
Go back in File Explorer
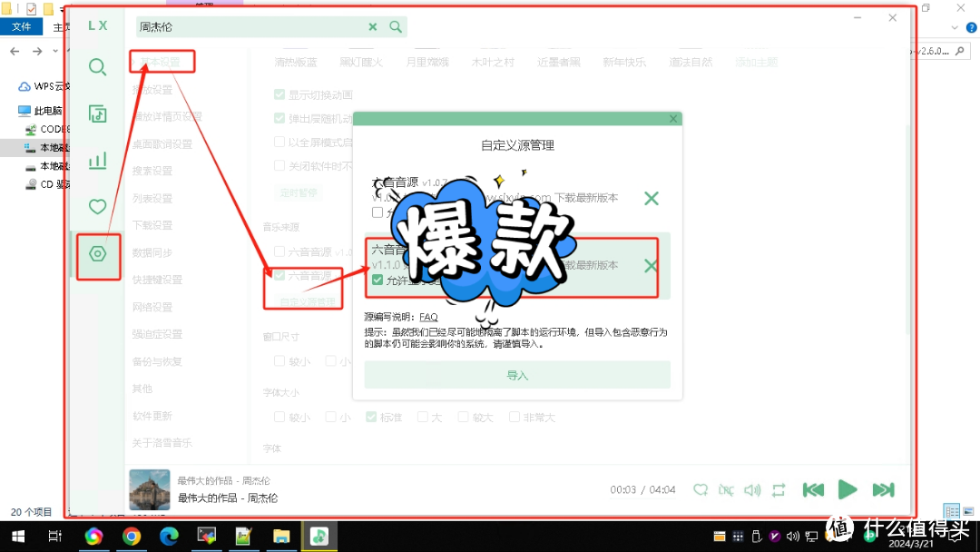[x=15, y=51]
